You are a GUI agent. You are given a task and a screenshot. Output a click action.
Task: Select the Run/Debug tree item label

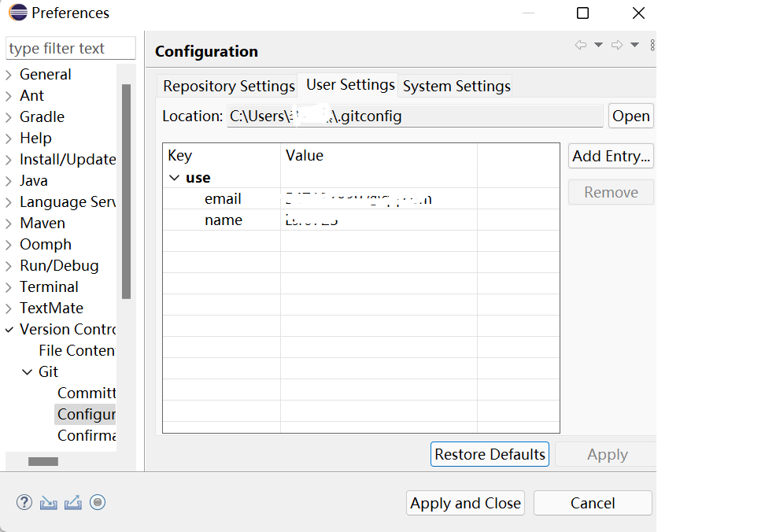(x=59, y=265)
